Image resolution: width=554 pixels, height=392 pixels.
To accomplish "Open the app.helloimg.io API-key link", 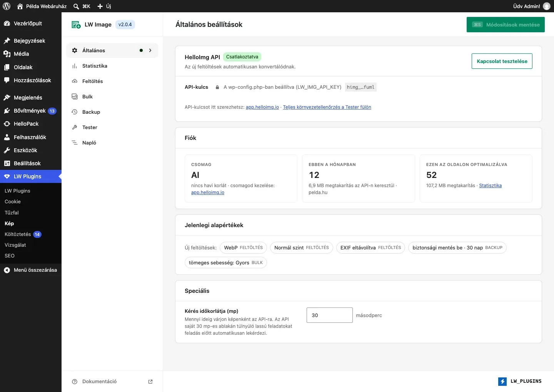I will coord(262,107).
